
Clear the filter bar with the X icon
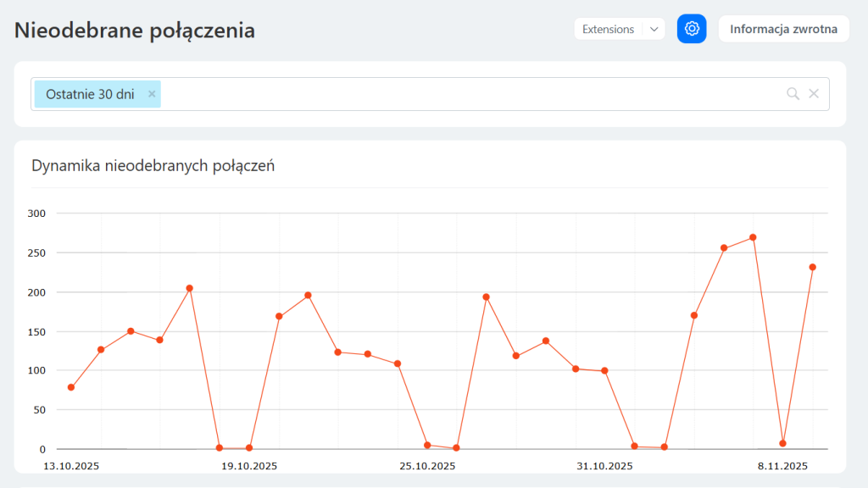click(814, 94)
